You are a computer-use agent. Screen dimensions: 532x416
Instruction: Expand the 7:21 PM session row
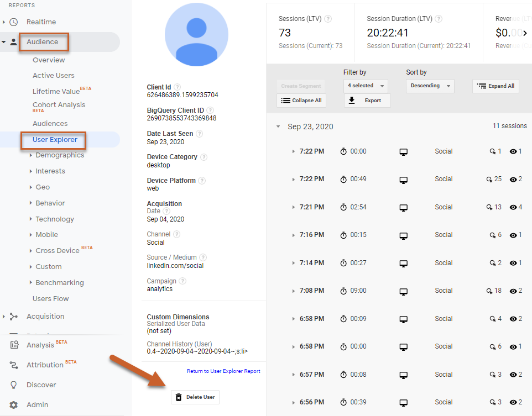(294, 207)
